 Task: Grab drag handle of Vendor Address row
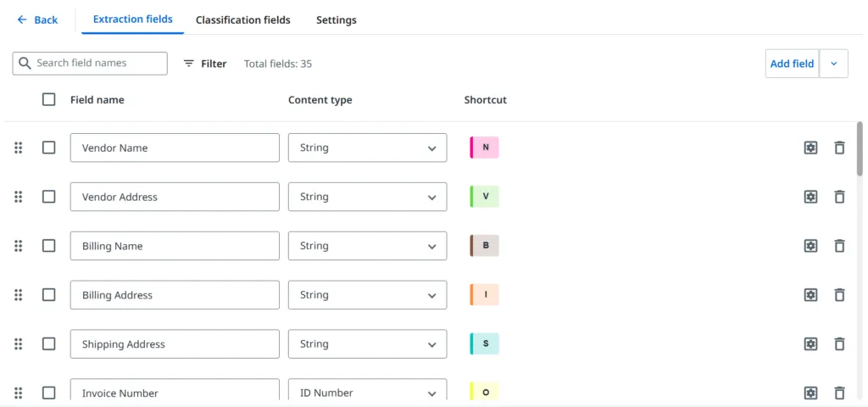[x=19, y=197]
